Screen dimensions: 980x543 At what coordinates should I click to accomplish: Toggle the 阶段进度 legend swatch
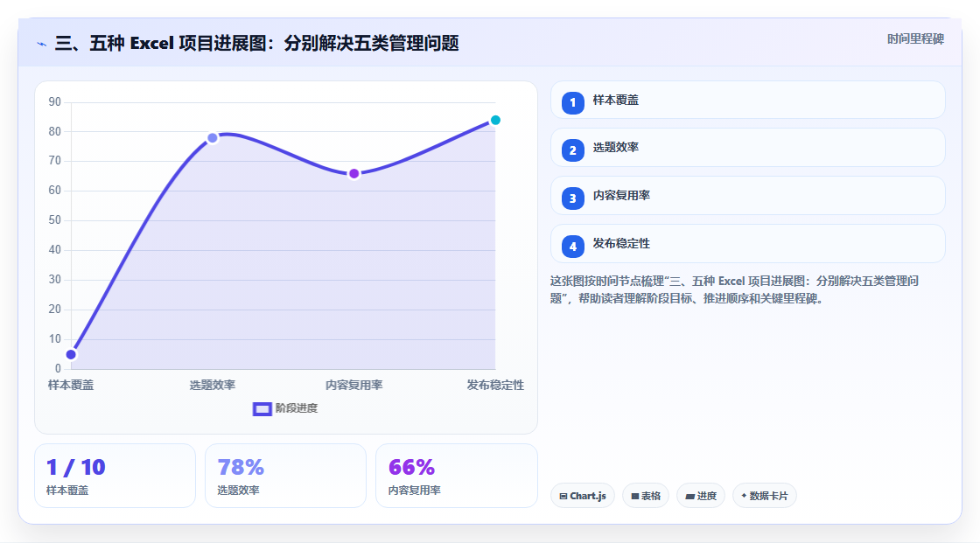(262, 409)
